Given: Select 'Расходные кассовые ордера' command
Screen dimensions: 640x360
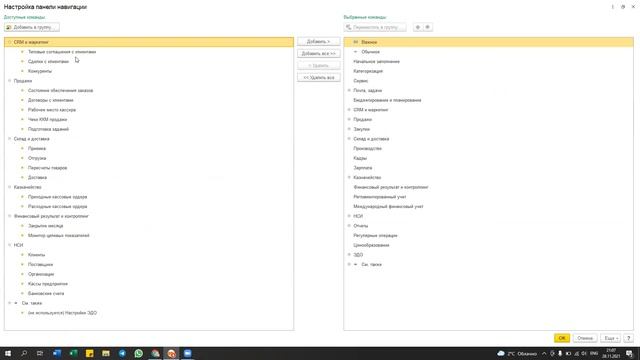Looking at the screenshot, I should [58, 207].
